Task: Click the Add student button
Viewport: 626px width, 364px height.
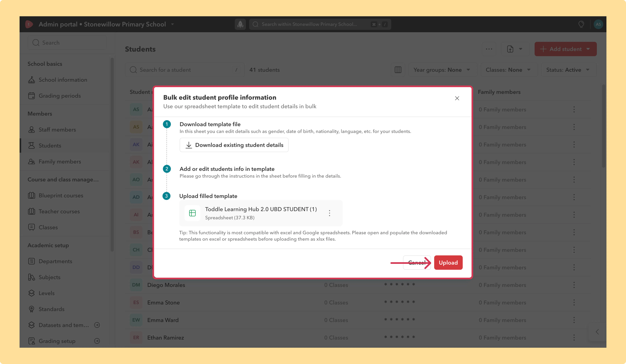Action: 566,49
